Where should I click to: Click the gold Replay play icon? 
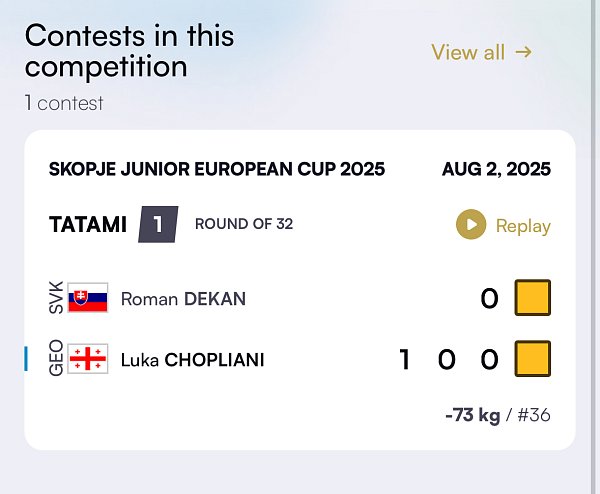(471, 224)
